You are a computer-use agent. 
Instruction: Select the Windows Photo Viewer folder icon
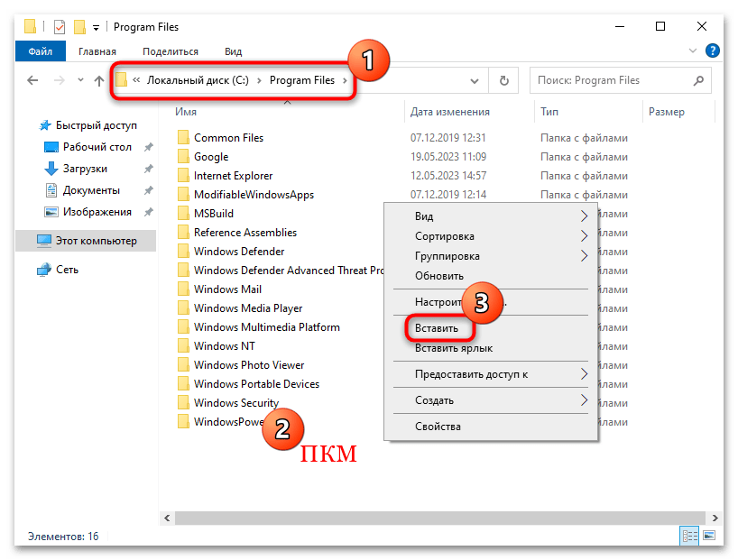183,364
